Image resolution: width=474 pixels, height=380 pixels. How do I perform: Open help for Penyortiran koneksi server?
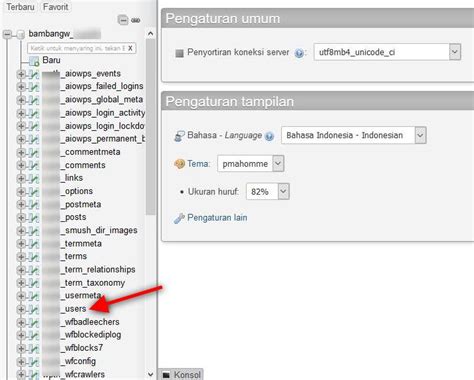click(299, 53)
